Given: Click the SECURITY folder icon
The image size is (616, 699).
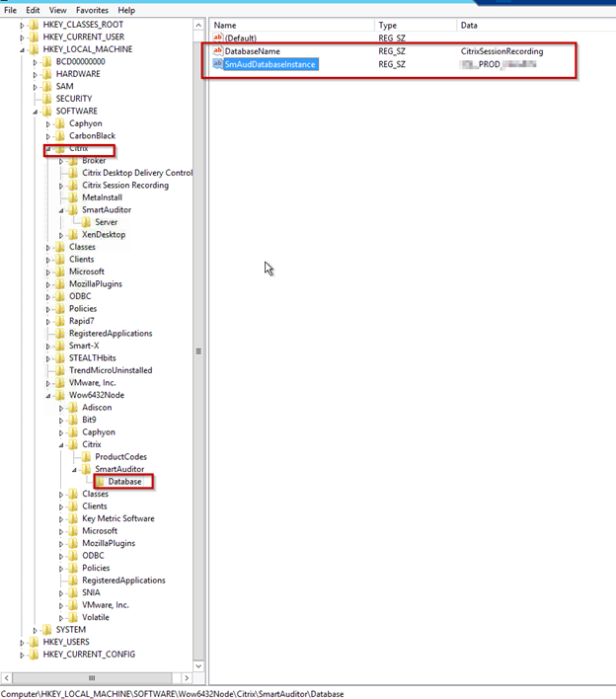Looking at the screenshot, I should [46, 99].
